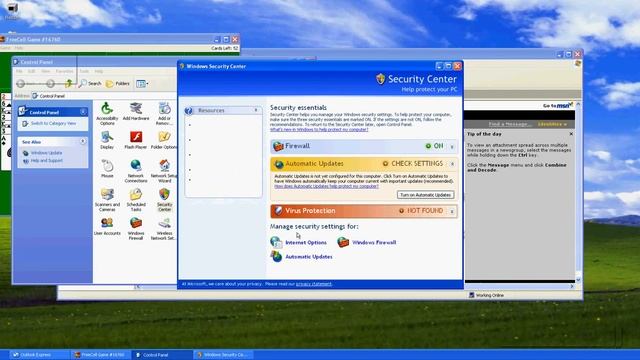Open the Display control panel icon
This screenshot has height=360, width=640.
point(107,140)
